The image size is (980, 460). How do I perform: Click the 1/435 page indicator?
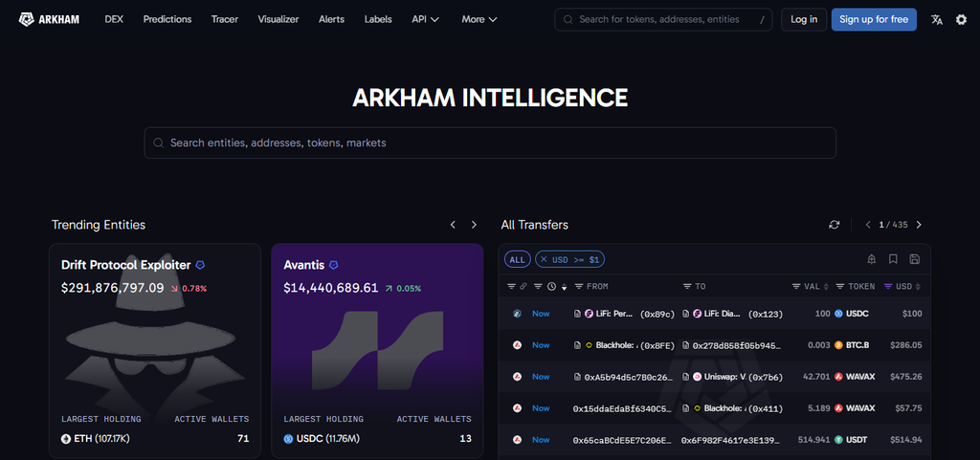[x=893, y=225]
